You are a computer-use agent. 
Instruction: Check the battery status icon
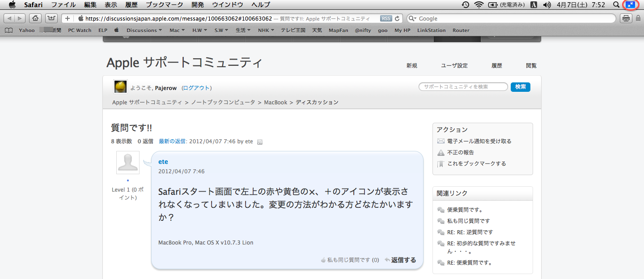click(493, 5)
